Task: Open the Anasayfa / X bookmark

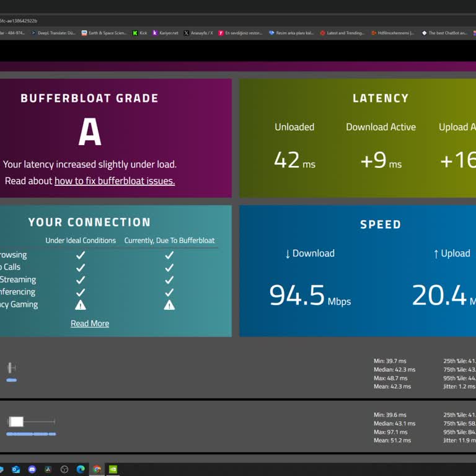Action: pyautogui.click(x=198, y=33)
